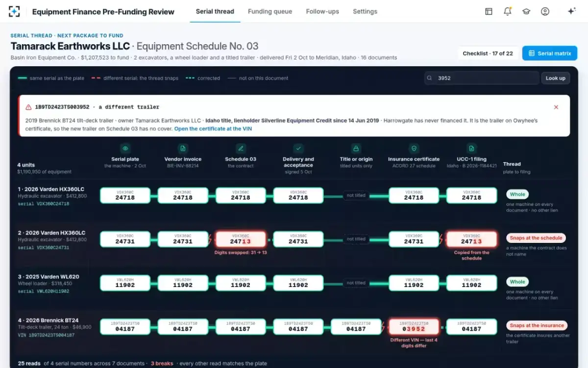This screenshot has width=588, height=368.
Task: Select the 24718 cell under Insurance certificate
Action: click(x=414, y=195)
